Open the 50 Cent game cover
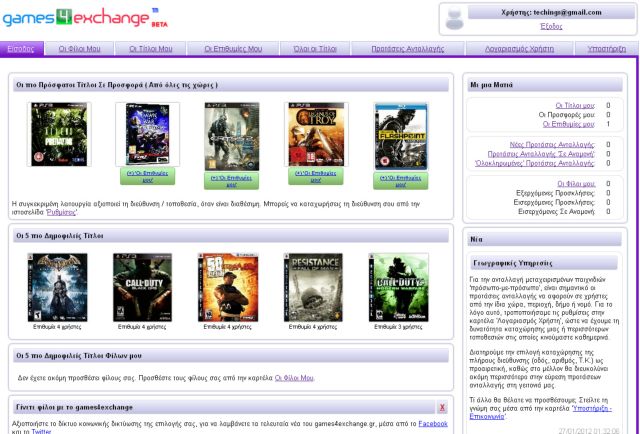Image resolution: width=640 pixels, height=434 pixels. (x=228, y=287)
